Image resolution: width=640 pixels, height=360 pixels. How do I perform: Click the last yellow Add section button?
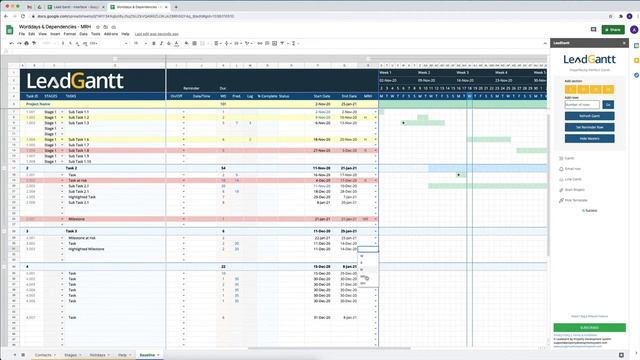tap(608, 89)
